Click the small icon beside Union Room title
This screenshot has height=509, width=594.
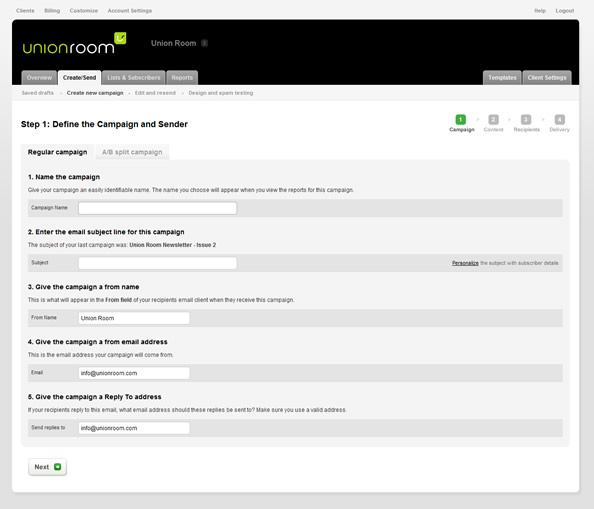click(204, 43)
